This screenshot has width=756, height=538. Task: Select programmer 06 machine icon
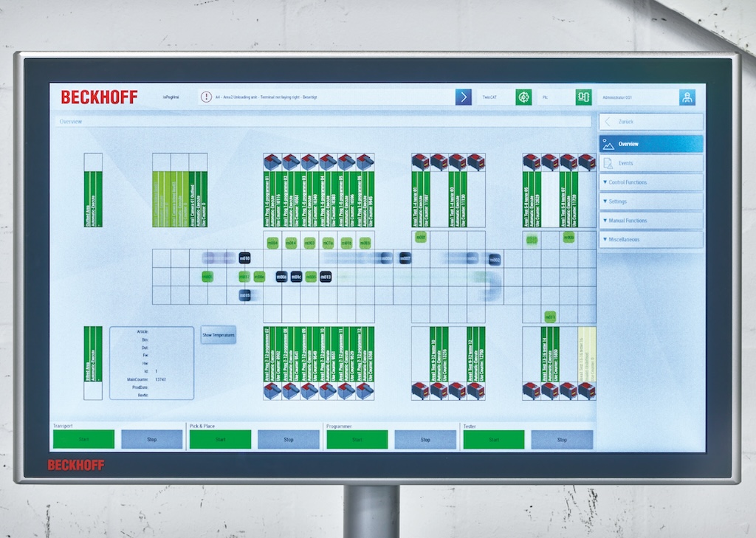(365, 162)
